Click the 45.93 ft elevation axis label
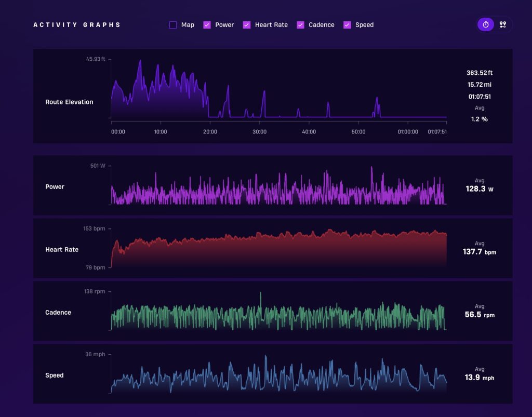Image resolution: width=532 pixels, height=417 pixels. click(96, 59)
